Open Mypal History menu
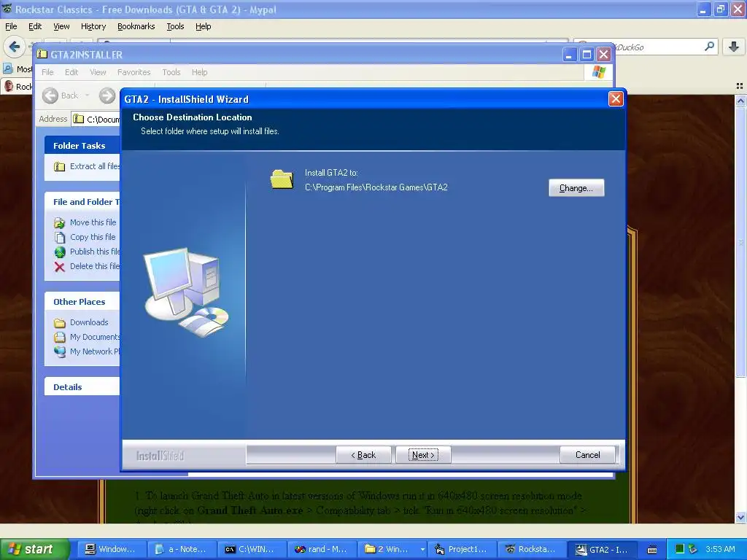This screenshot has height=560, width=747. [x=93, y=26]
